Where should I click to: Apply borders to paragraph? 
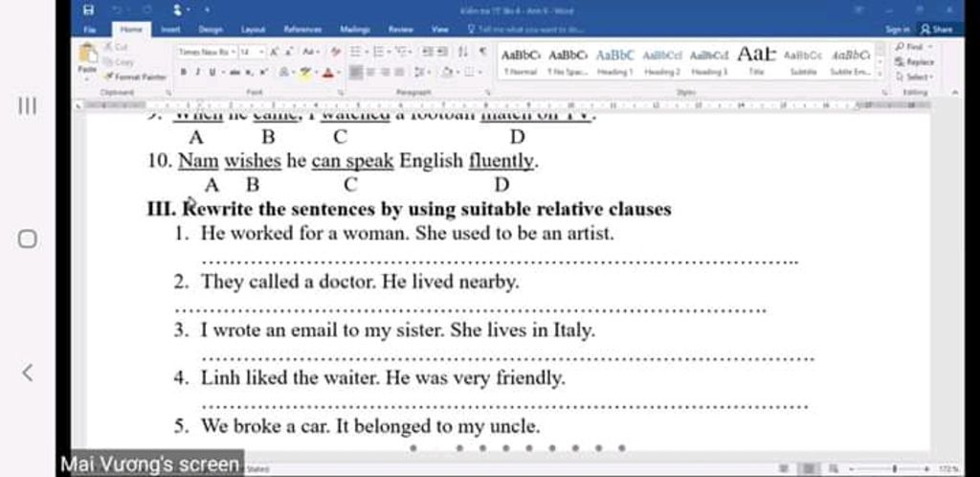click(471, 73)
